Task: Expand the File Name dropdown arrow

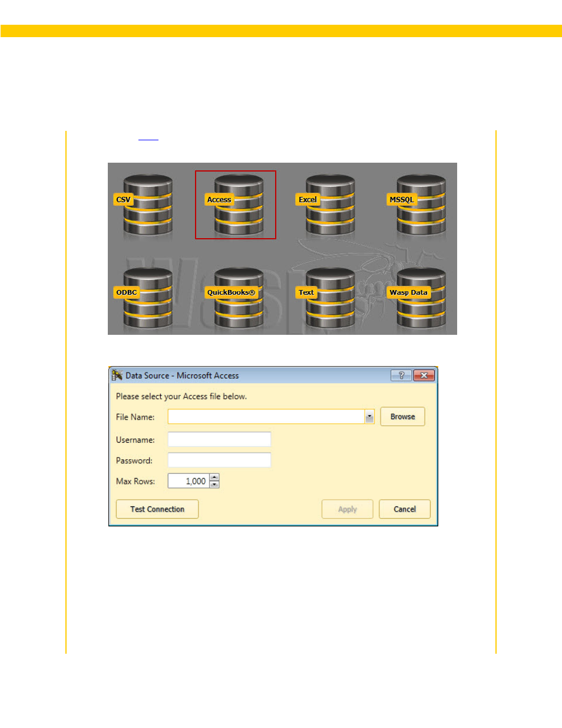Action: click(x=369, y=417)
